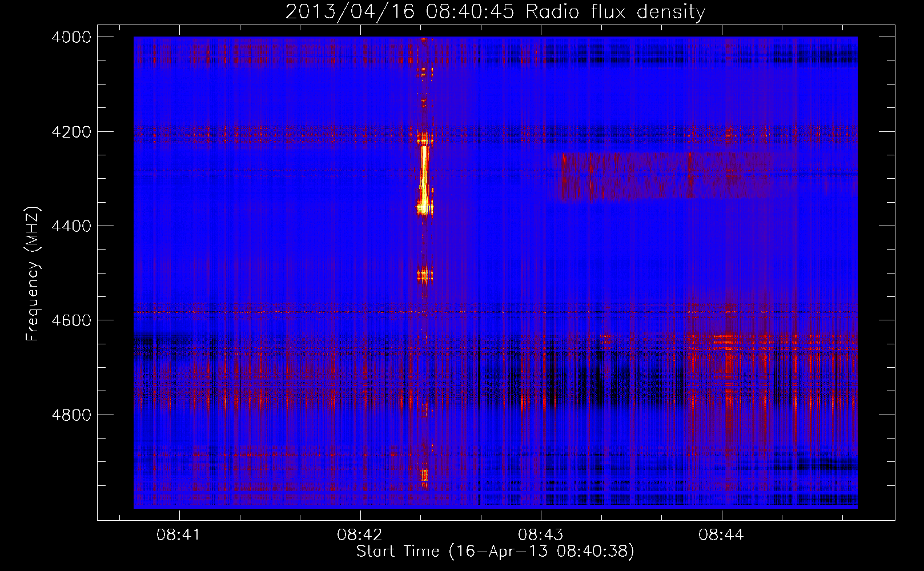Click the 'Frequency (MHZ)' y-axis title
Image resolution: width=924 pixels, height=571 pixels.
coord(33,274)
